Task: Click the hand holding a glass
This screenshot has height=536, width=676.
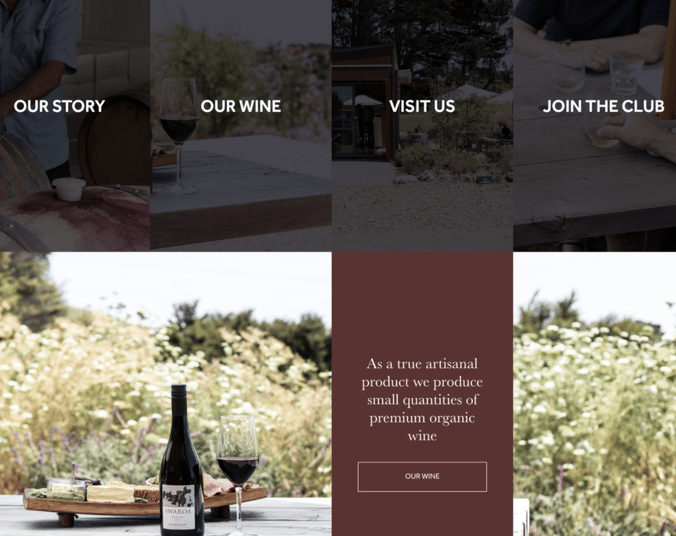Action: [x=634, y=132]
